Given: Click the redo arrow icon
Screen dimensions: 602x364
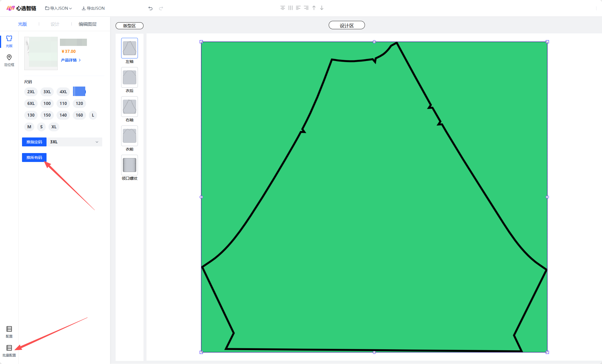Looking at the screenshot, I should pyautogui.click(x=161, y=8).
